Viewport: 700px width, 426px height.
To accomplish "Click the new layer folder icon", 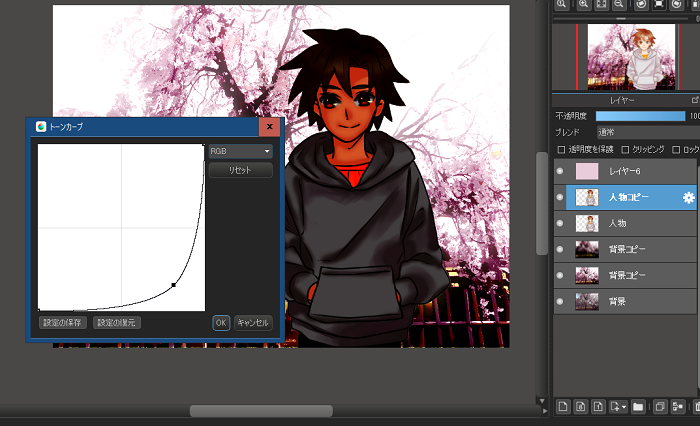I will point(636,406).
